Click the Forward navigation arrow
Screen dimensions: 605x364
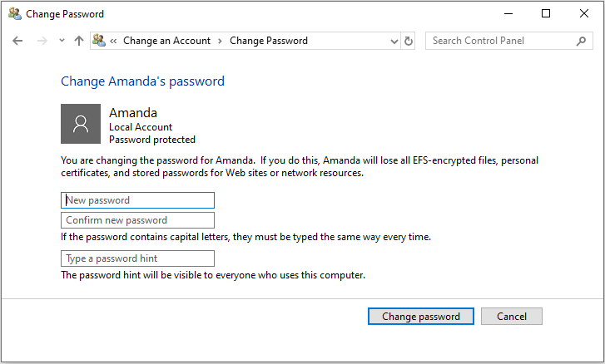click(42, 41)
